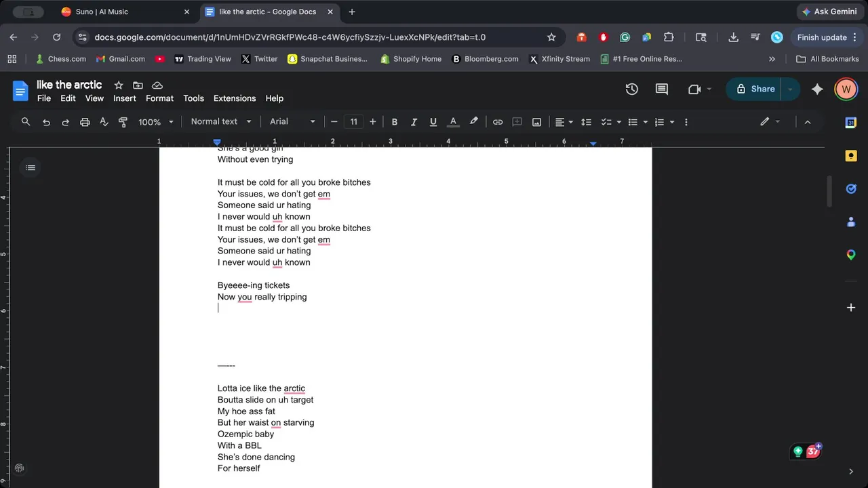Open Gemini sparkle icon in Docs header
Image resolution: width=868 pixels, height=488 pixels.
point(817,89)
